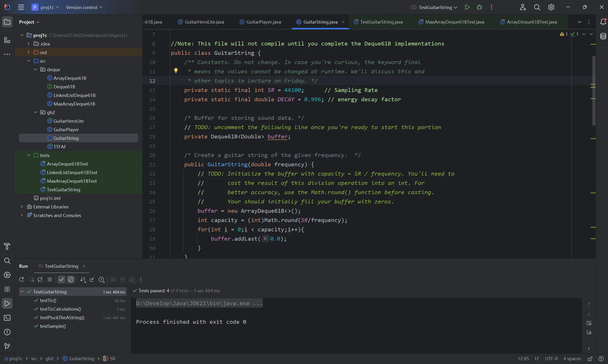
Task: Collapse the tests folder
Action: [x=28, y=155]
